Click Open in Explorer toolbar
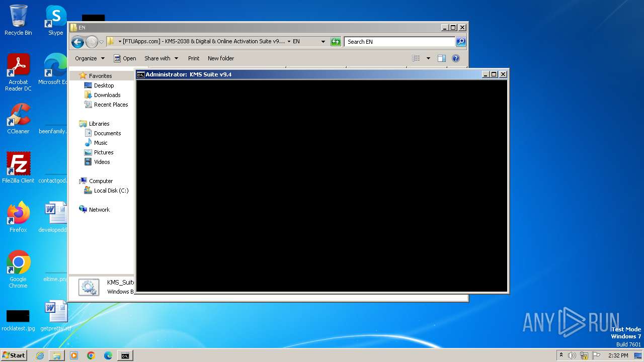The image size is (644, 362). click(x=125, y=58)
